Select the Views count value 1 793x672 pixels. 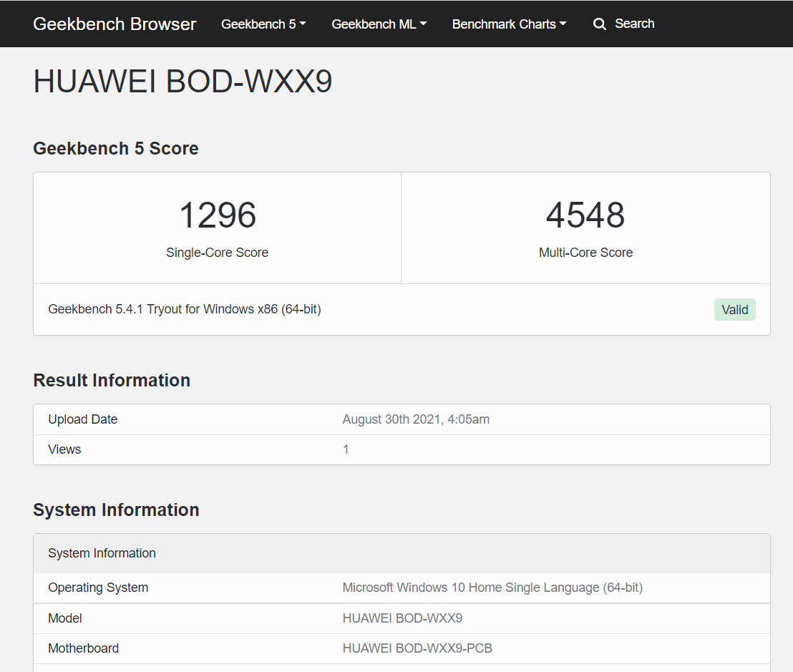[x=346, y=449]
